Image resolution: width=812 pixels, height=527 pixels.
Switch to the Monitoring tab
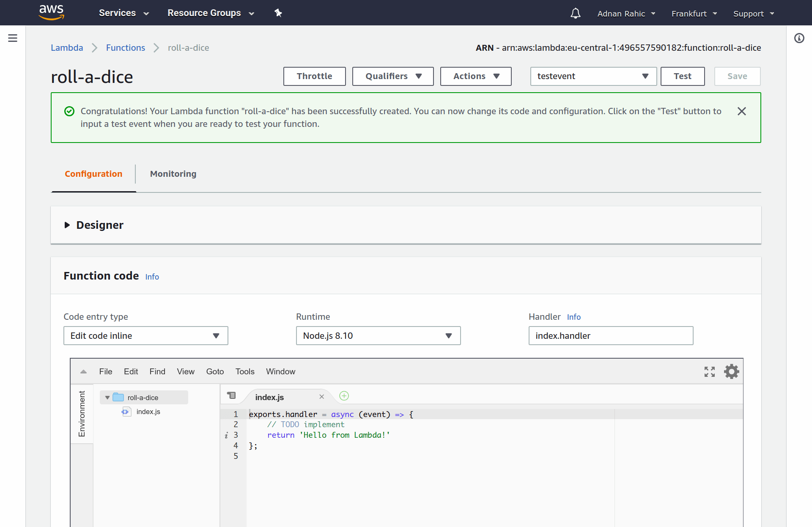[x=173, y=174]
